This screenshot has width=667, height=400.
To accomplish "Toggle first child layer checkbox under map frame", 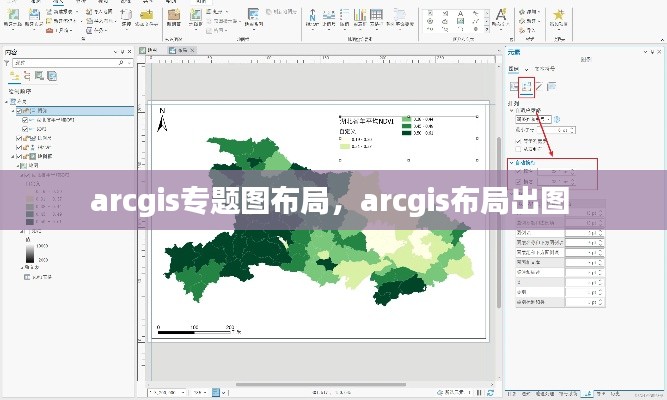I will [25, 120].
